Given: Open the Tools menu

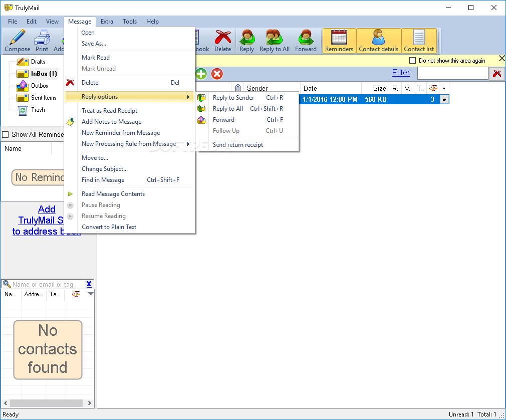Looking at the screenshot, I should 130,22.
